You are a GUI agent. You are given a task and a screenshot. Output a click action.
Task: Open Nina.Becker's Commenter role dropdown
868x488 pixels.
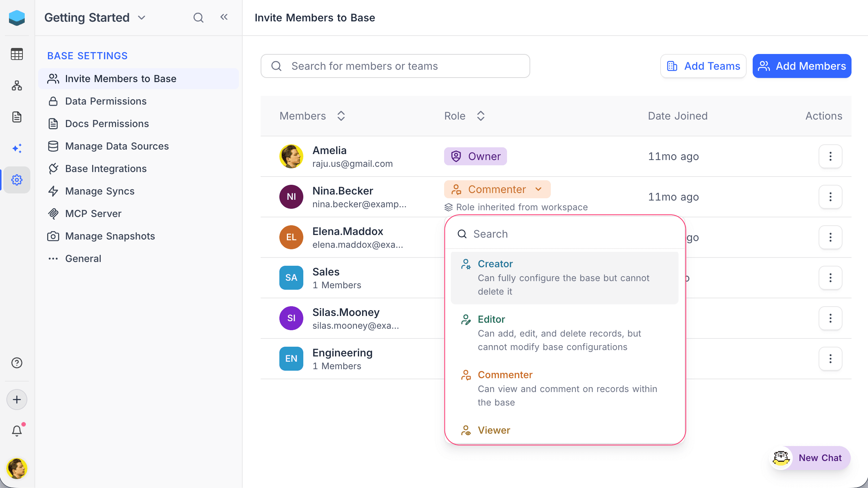pyautogui.click(x=497, y=189)
